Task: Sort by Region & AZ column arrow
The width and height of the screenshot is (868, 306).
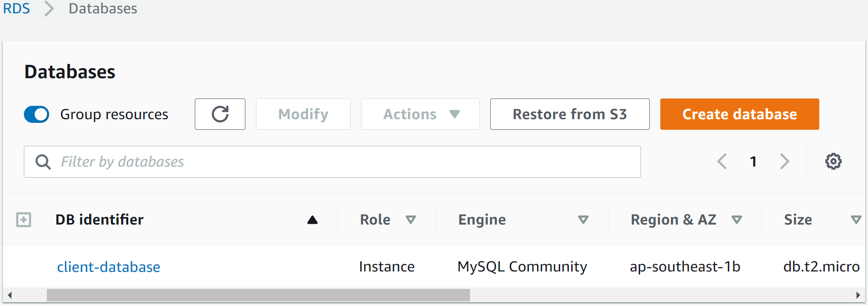Action: tap(737, 220)
